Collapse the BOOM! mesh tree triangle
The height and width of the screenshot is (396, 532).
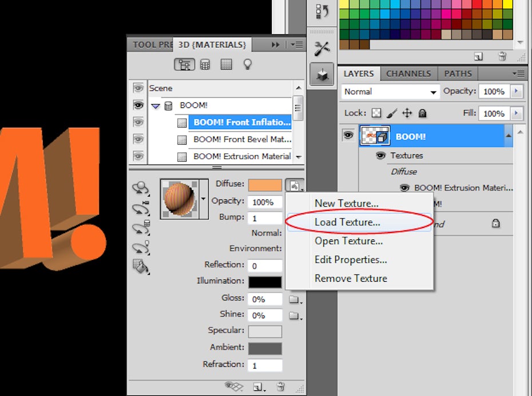156,106
